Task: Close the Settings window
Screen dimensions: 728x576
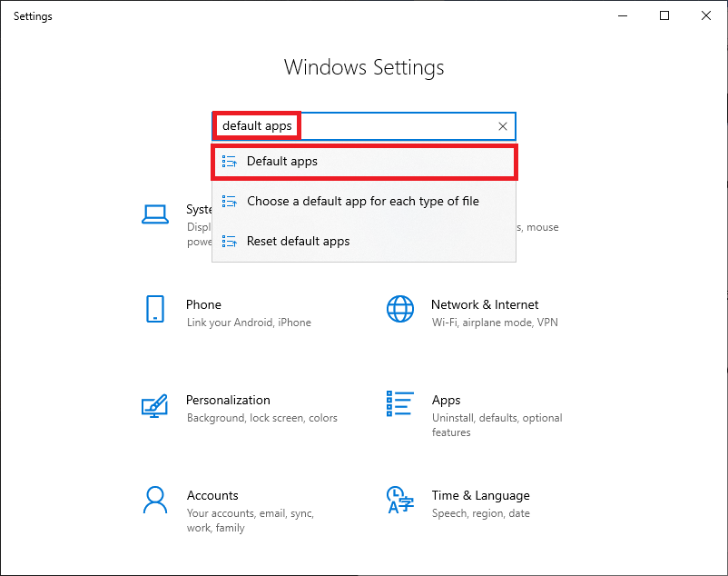Action: tap(706, 15)
